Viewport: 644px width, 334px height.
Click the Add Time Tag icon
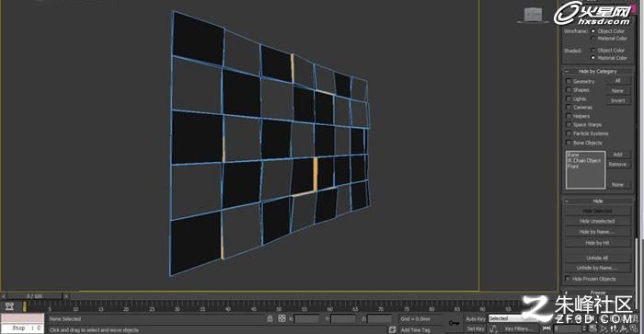click(x=392, y=329)
